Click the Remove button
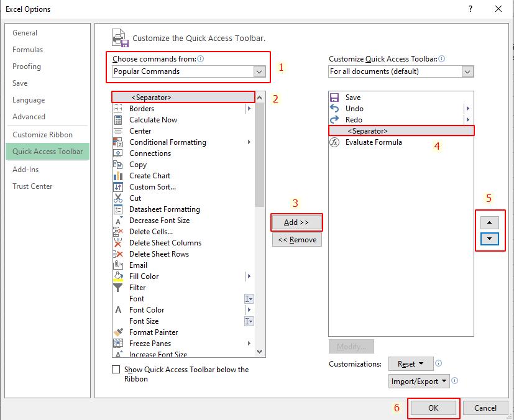This screenshot has height=420, width=514. coord(296,239)
